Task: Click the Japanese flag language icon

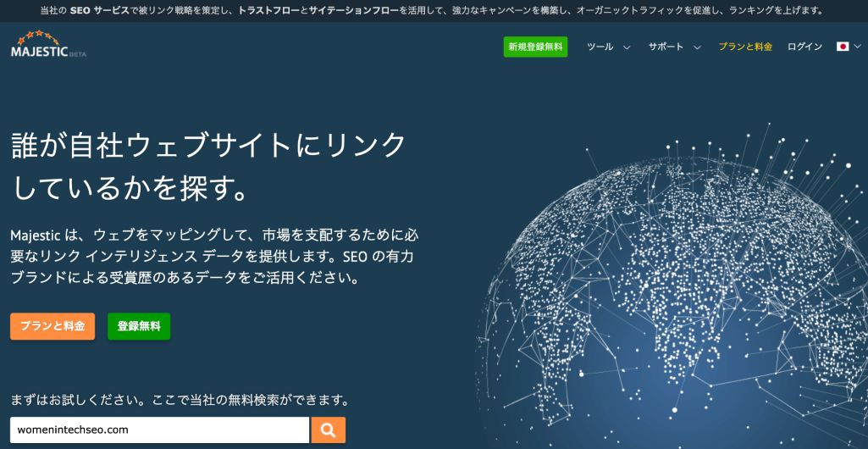Action: pyautogui.click(x=843, y=47)
